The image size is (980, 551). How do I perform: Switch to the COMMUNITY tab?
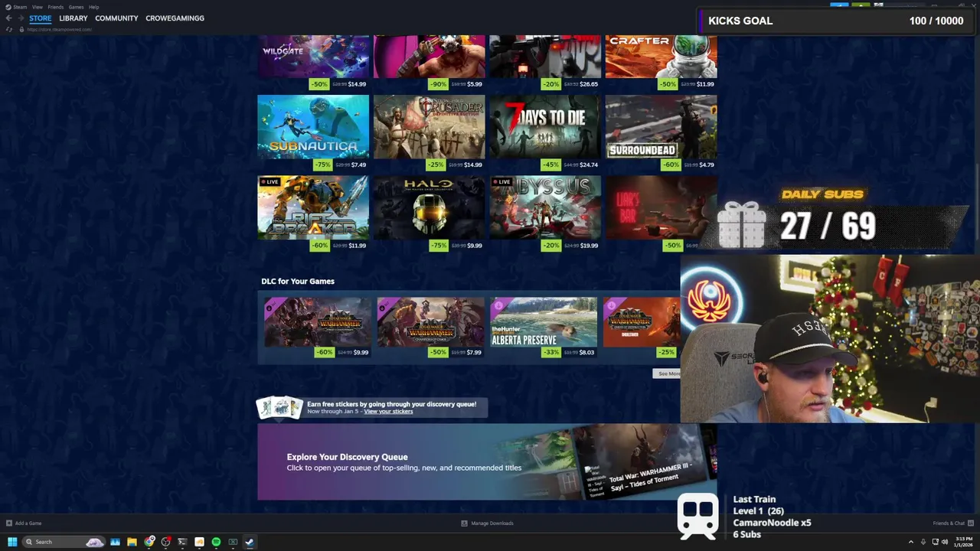click(x=116, y=18)
